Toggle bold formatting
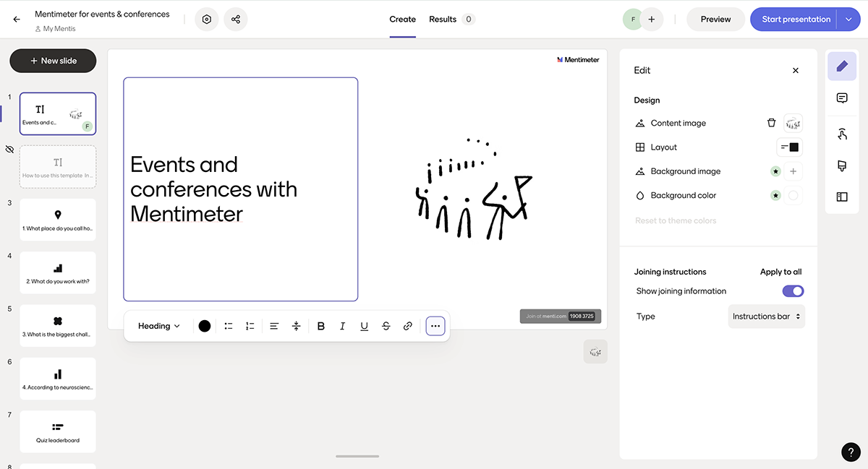This screenshot has width=868, height=469. point(321,326)
